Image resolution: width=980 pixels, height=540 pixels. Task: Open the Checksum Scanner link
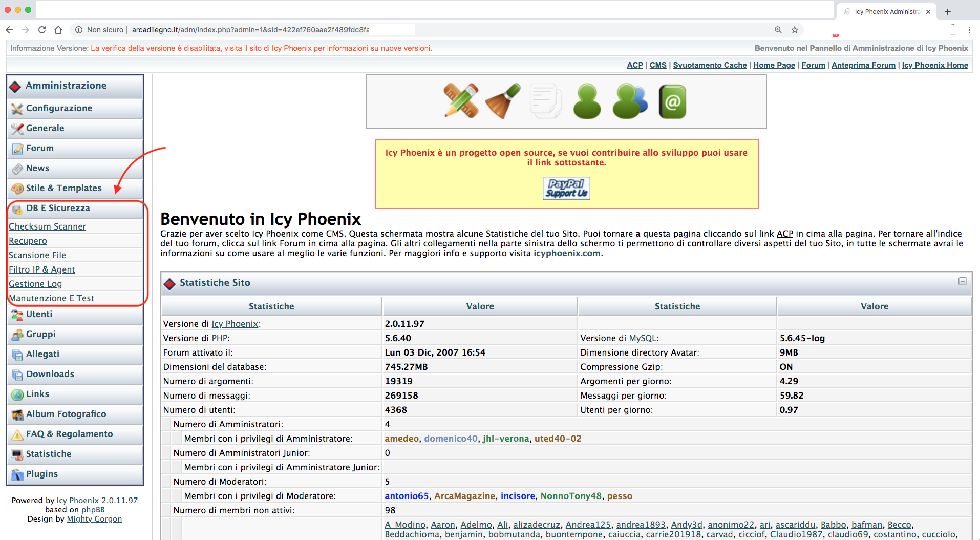47,226
